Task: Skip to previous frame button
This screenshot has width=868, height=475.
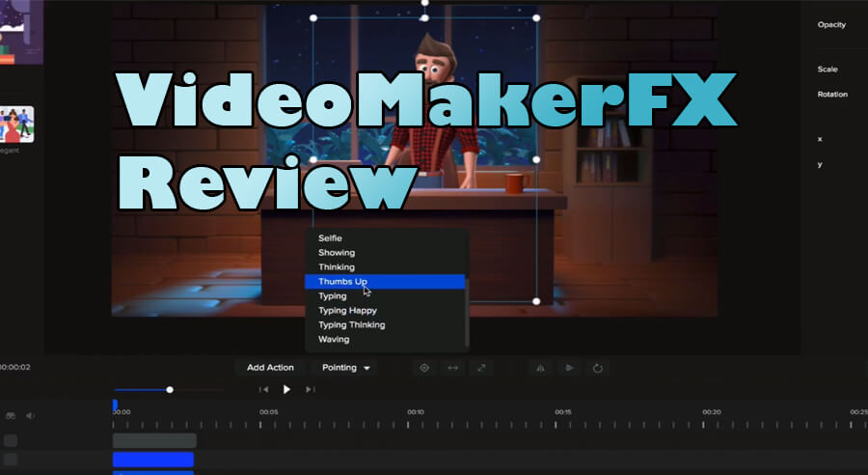Action: point(263,390)
